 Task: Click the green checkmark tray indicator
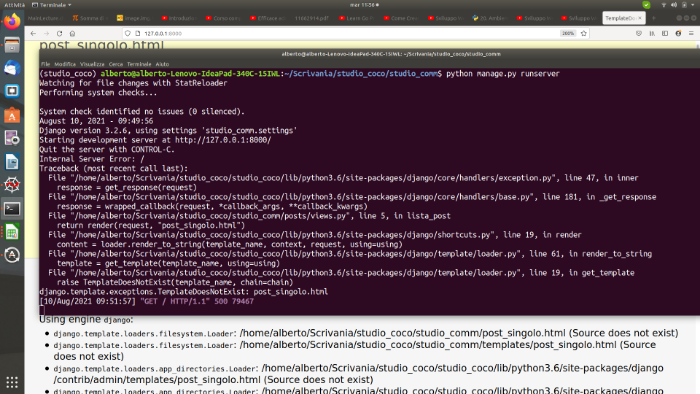646,5
